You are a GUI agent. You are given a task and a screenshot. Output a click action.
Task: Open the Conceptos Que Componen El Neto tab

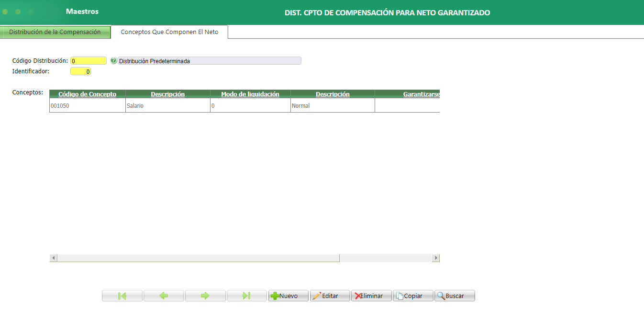169,32
